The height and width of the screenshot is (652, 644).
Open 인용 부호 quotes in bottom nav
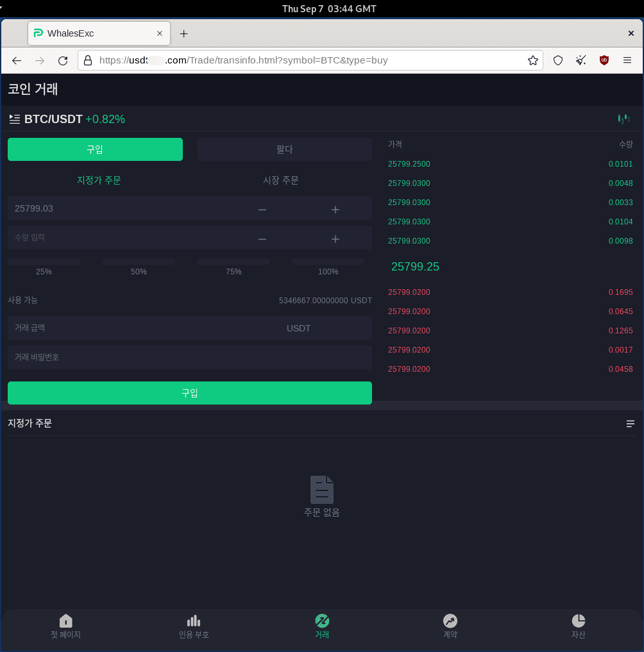194,626
